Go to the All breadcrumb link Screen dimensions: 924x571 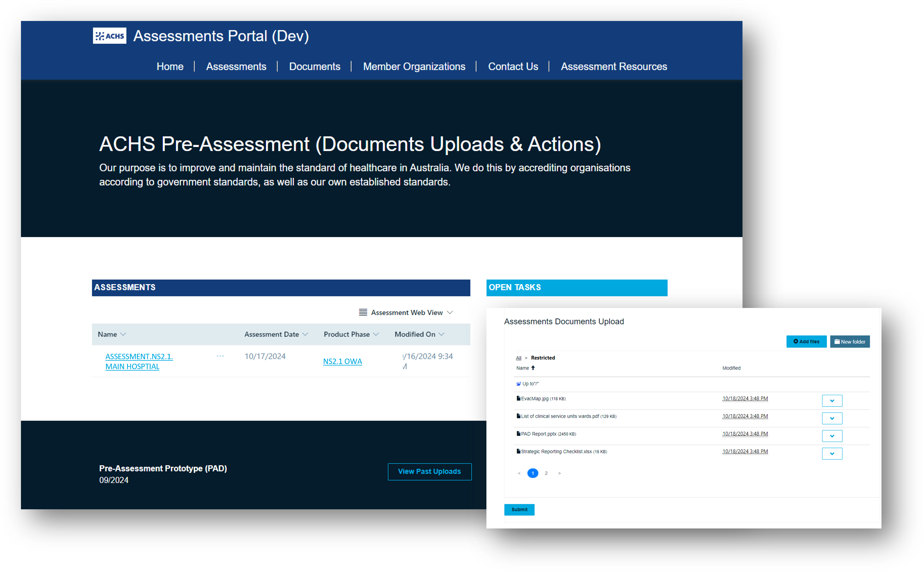pos(519,358)
